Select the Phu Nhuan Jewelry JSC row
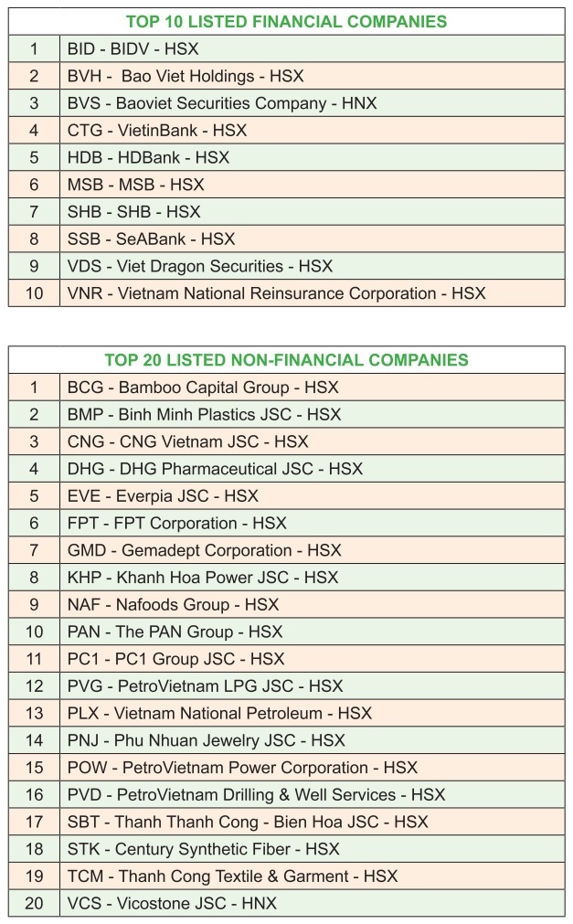The width and height of the screenshot is (573, 924). (x=207, y=740)
